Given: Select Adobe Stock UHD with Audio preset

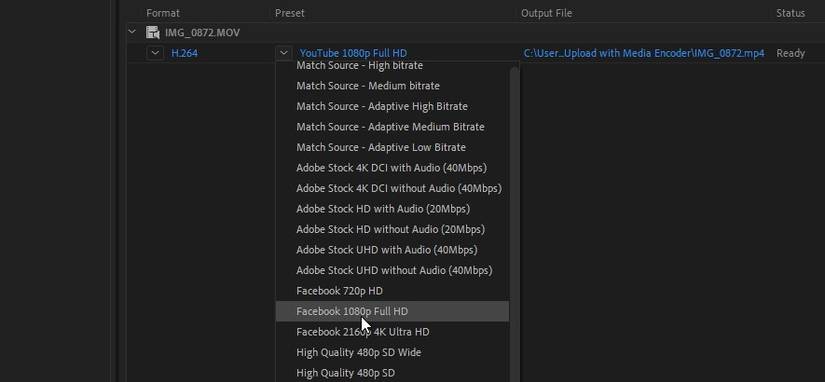Looking at the screenshot, I should (392, 250).
